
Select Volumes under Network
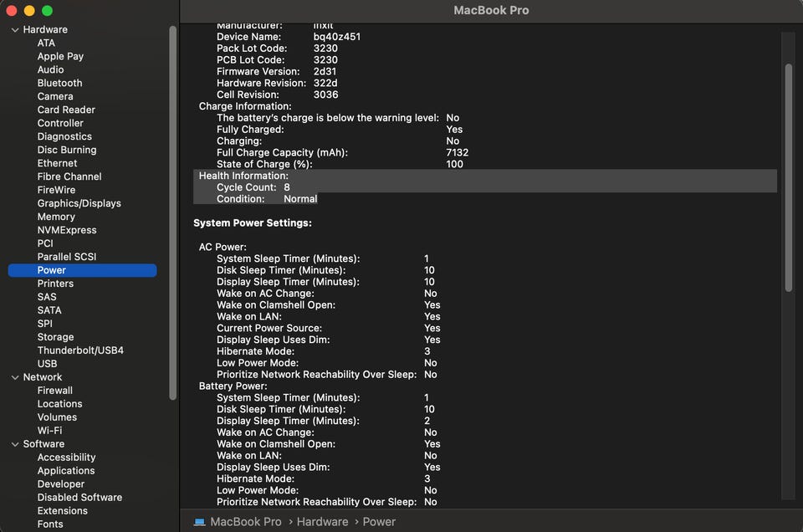point(57,417)
